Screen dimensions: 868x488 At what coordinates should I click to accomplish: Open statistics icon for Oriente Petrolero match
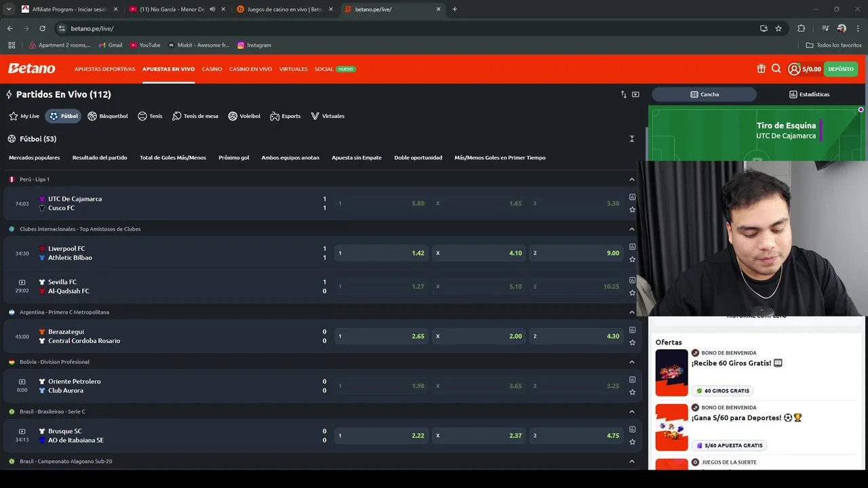[x=632, y=380]
